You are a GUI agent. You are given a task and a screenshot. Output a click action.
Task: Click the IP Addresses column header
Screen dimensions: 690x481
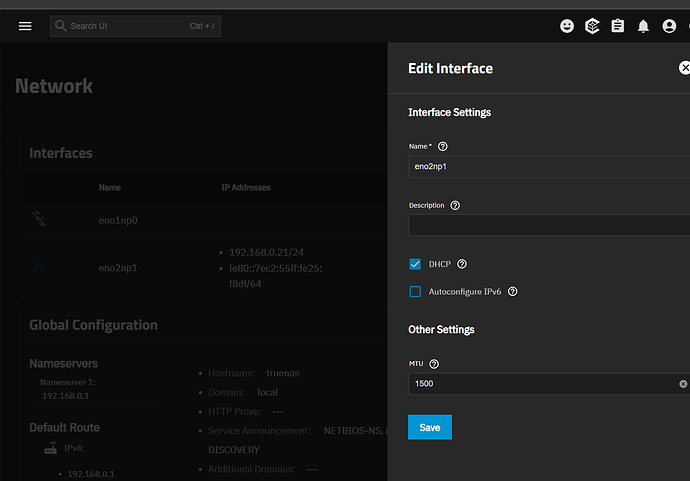(x=246, y=187)
